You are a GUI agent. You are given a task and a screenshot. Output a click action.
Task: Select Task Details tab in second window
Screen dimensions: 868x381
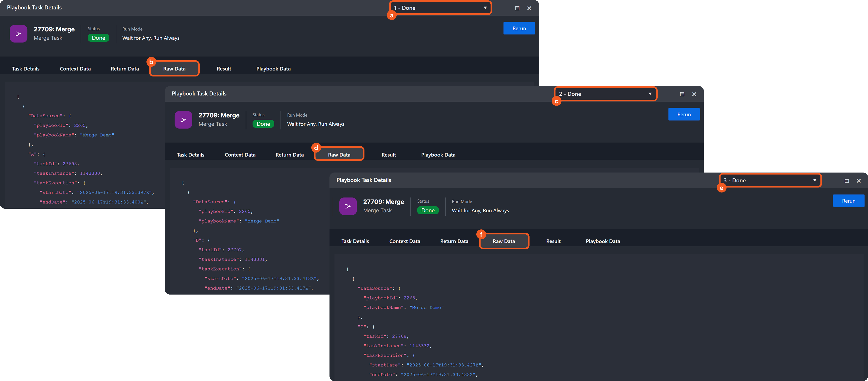(x=190, y=155)
